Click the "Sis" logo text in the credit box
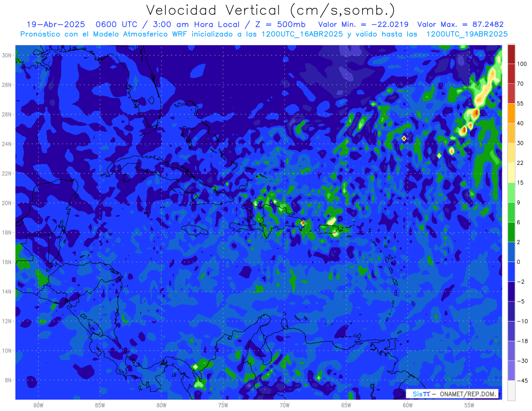Viewport: 532px width, 411px height. (417, 393)
